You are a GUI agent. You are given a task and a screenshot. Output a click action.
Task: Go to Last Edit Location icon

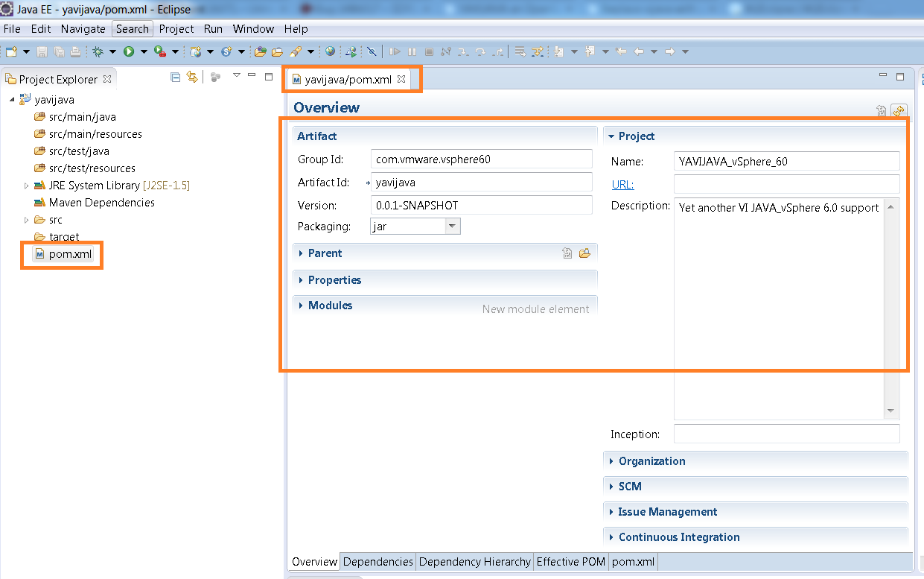620,51
